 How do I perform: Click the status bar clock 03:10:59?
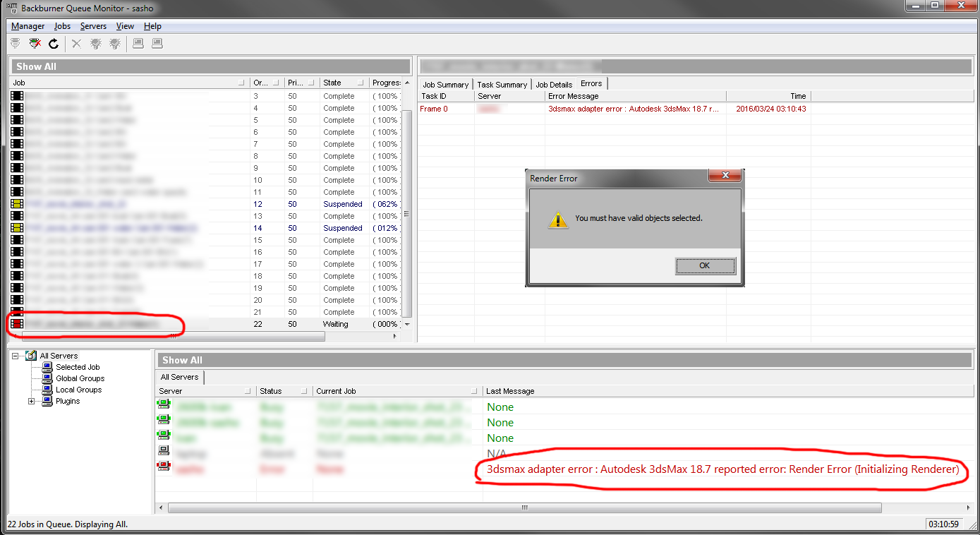(943, 524)
